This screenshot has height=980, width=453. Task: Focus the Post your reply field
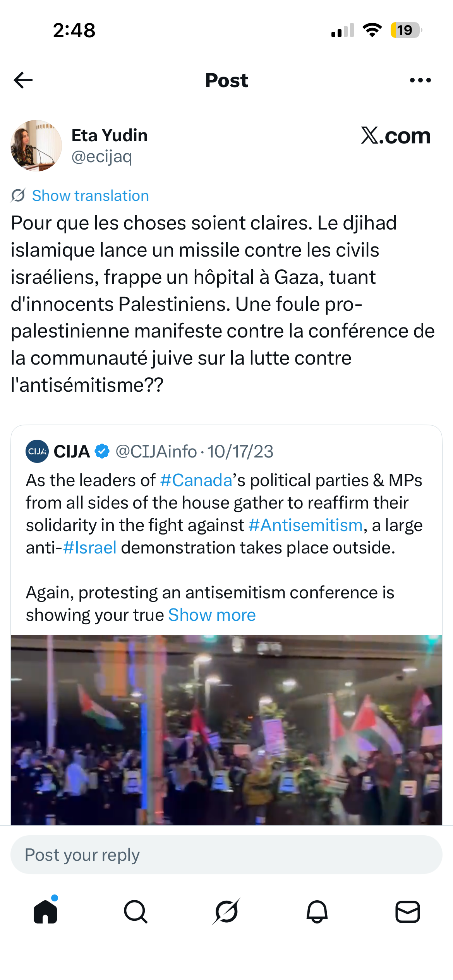226,855
